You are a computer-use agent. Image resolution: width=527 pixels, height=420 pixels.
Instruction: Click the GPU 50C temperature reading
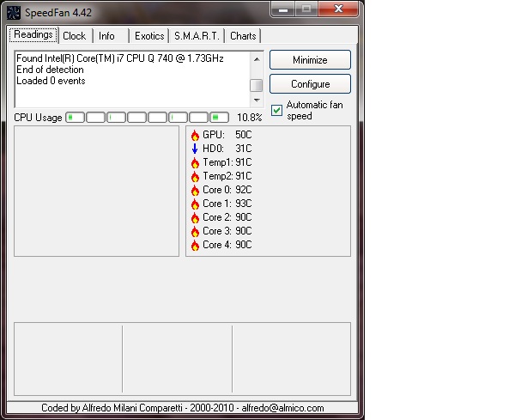tap(227, 135)
